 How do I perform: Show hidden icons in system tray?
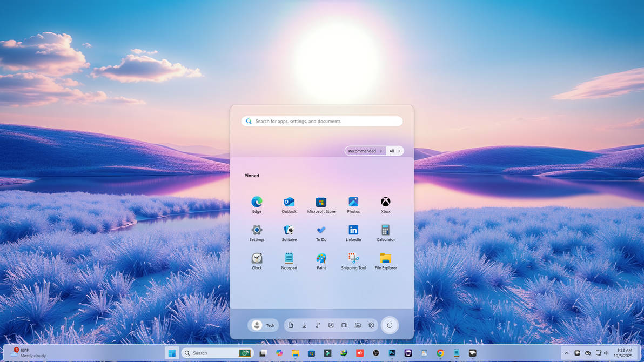(x=566, y=353)
